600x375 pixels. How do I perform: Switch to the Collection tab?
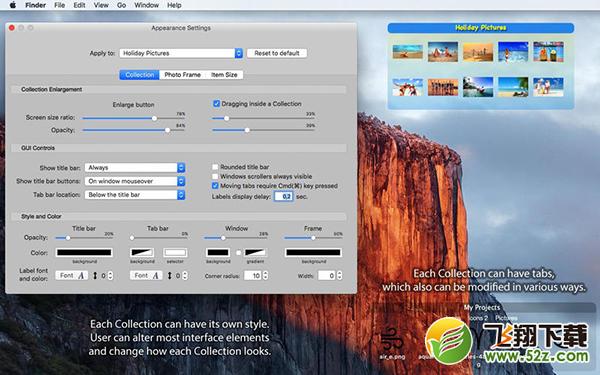[x=140, y=75]
